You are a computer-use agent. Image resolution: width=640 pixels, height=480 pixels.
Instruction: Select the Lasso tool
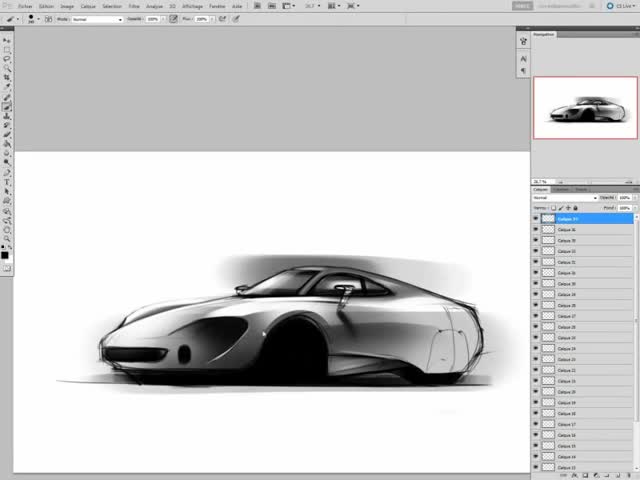[7, 58]
